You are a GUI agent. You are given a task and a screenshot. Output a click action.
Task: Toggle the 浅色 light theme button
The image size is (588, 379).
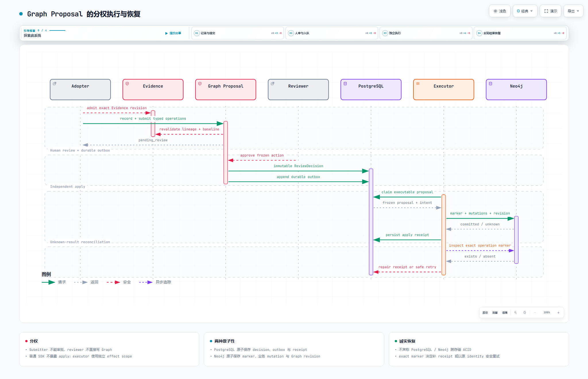click(500, 11)
